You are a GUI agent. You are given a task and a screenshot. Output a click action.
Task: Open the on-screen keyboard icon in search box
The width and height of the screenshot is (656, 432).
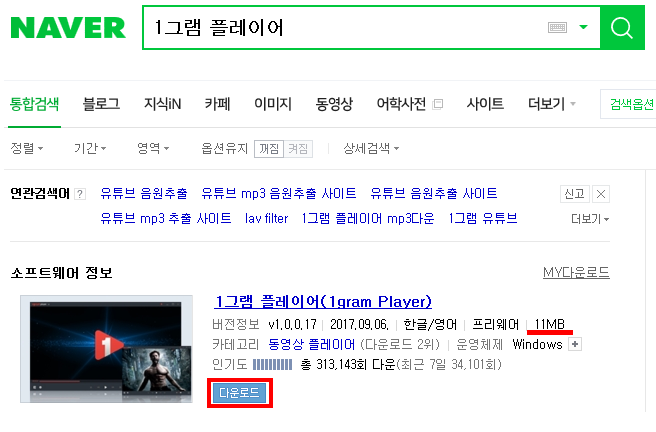557,28
